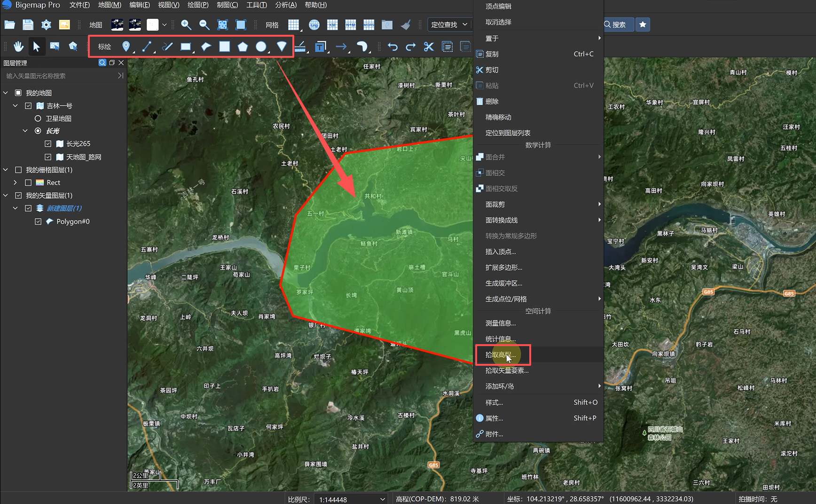This screenshot has height=504, width=816.
Task: Select the pan hand tool
Action: 18,47
